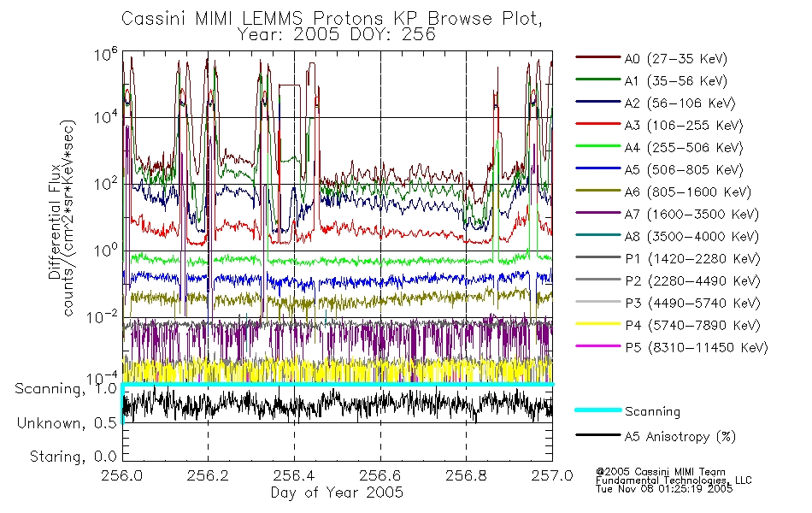The image size is (812, 513).
Task: Click the 256.8 x-axis tick label
Action: click(x=466, y=475)
